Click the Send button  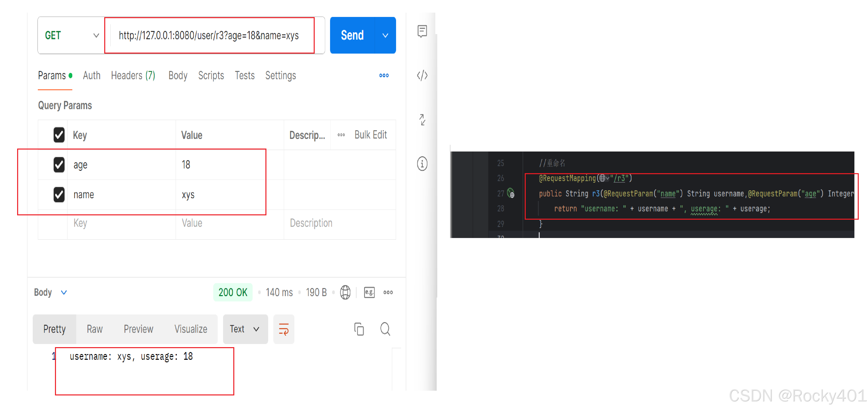click(352, 35)
